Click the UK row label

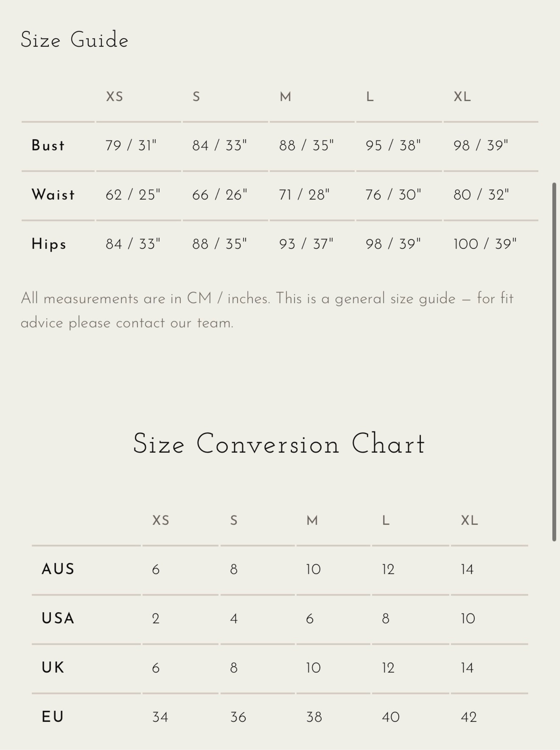click(x=53, y=668)
